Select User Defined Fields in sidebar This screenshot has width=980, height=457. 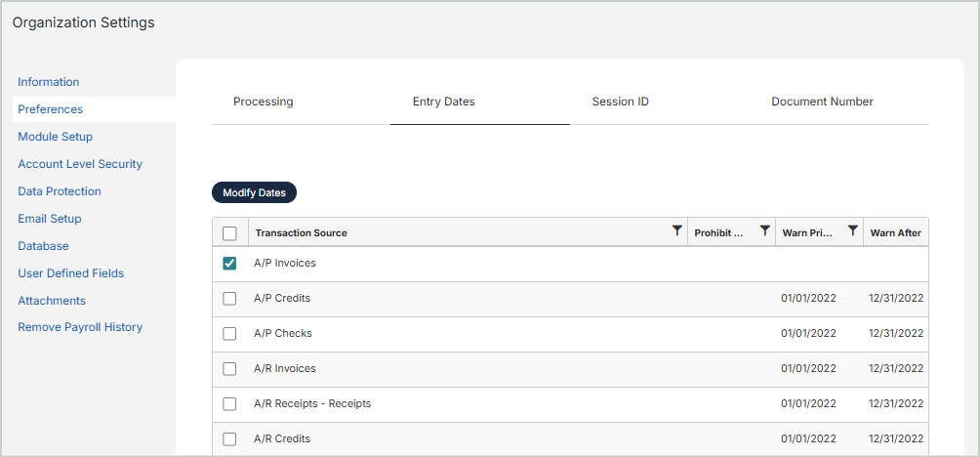pos(71,273)
